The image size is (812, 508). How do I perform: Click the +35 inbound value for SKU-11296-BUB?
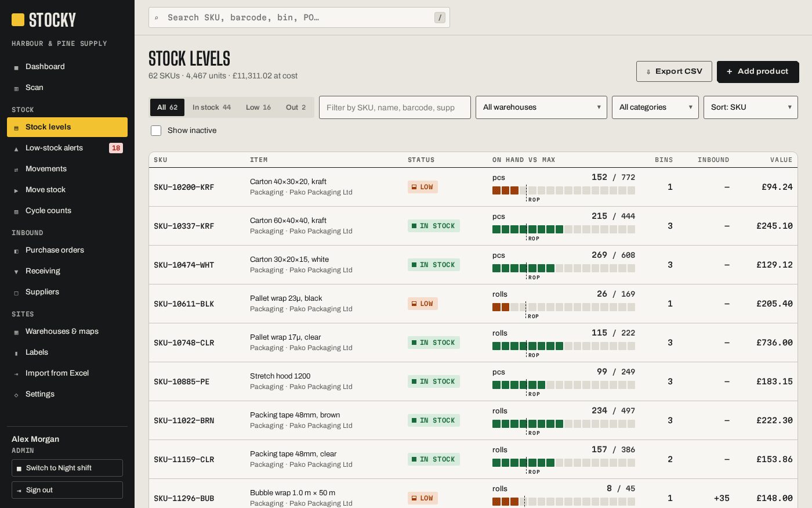[722, 498]
